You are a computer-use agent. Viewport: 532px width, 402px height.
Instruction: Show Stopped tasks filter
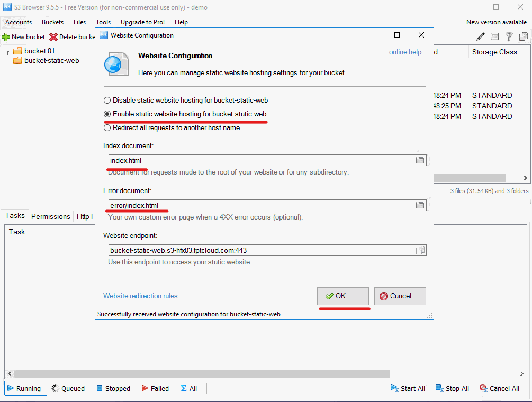[x=113, y=388]
